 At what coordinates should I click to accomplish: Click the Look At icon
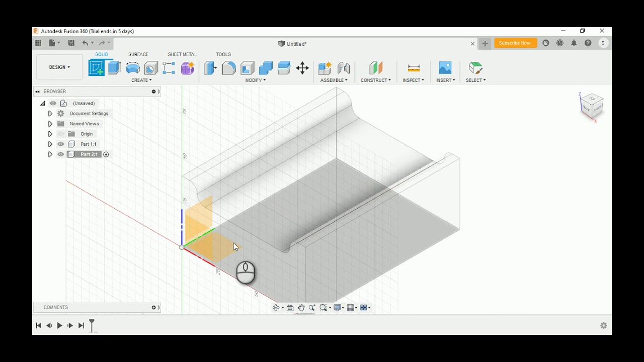point(290,308)
